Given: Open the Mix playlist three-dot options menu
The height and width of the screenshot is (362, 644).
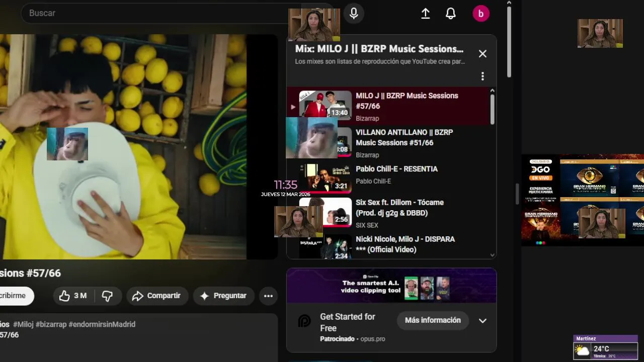Looking at the screenshot, I should point(482,76).
